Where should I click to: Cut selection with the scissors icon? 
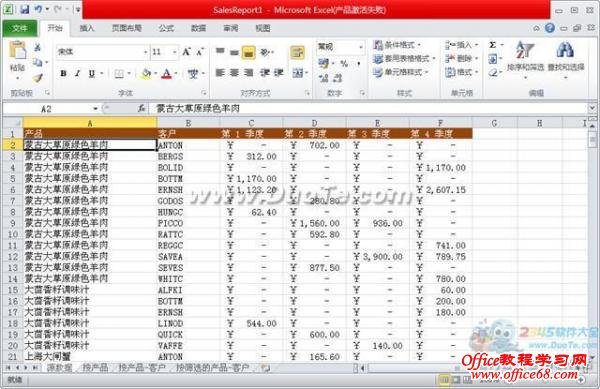[38, 47]
